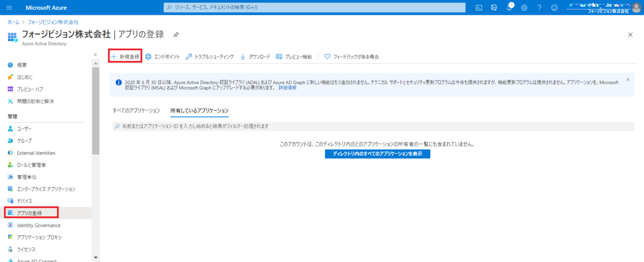Open エンタープライズ アプリケーション in left menu
This screenshot has height=262, width=644.
(46, 189)
